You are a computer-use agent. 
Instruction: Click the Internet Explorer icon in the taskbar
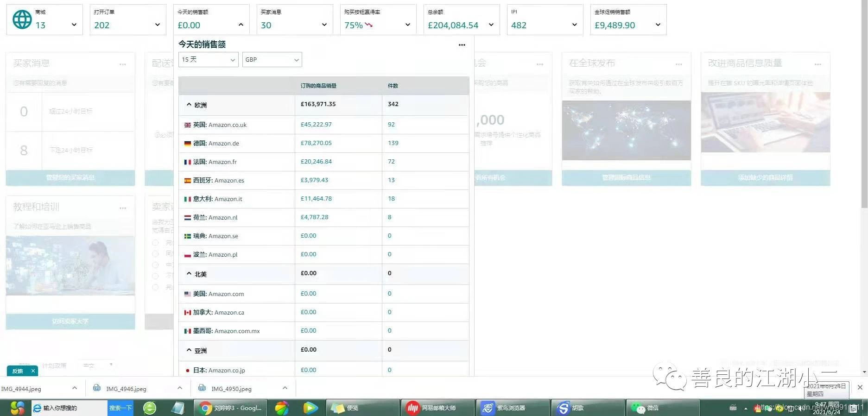[37, 408]
